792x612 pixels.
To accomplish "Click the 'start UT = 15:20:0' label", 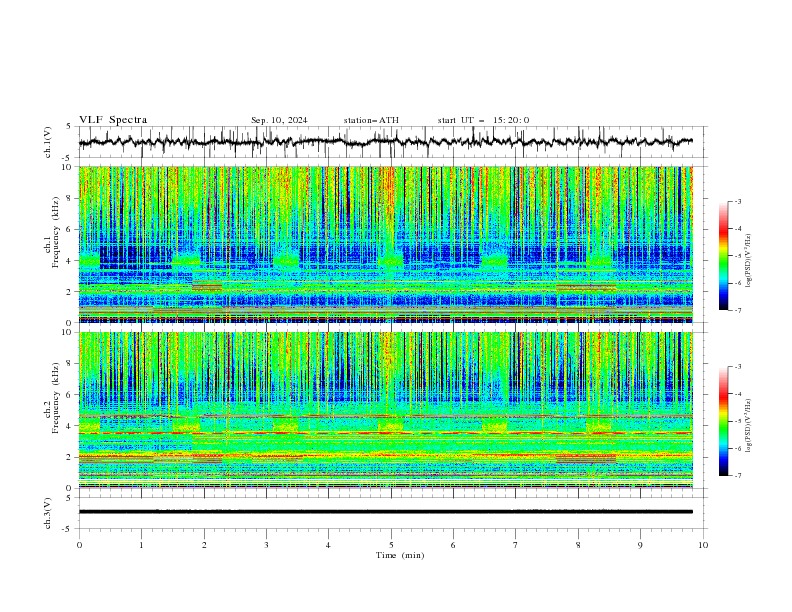I will [483, 120].
